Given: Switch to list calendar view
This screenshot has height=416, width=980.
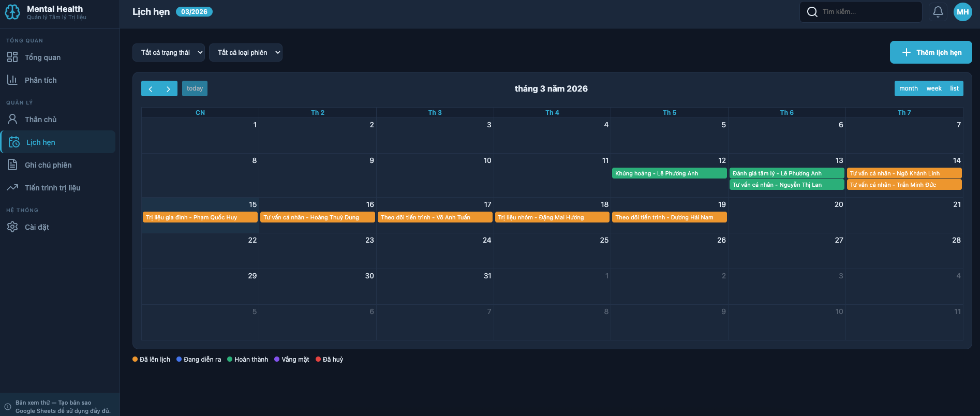Looking at the screenshot, I should coord(954,88).
